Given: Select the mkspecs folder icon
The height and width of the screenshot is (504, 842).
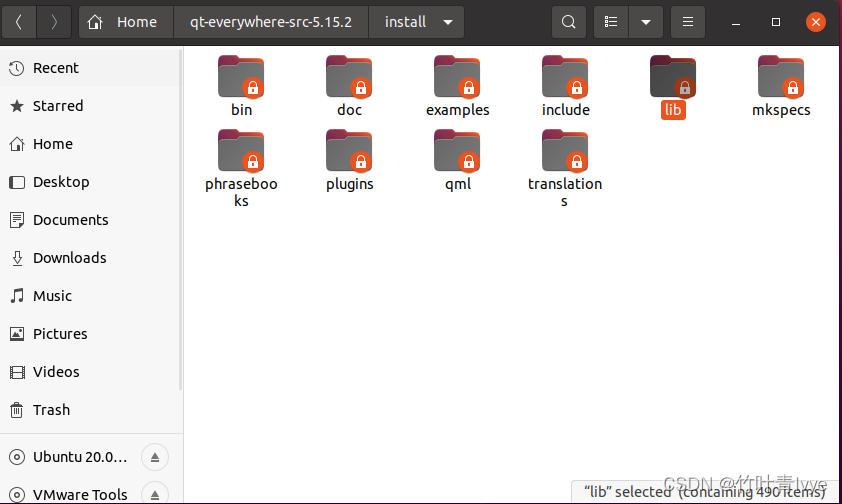Looking at the screenshot, I should coord(781,77).
